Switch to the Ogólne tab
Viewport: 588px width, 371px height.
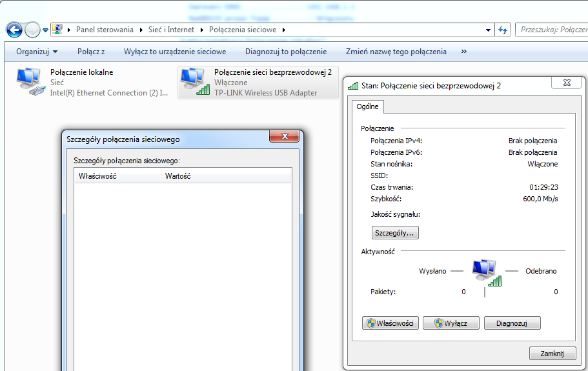367,106
